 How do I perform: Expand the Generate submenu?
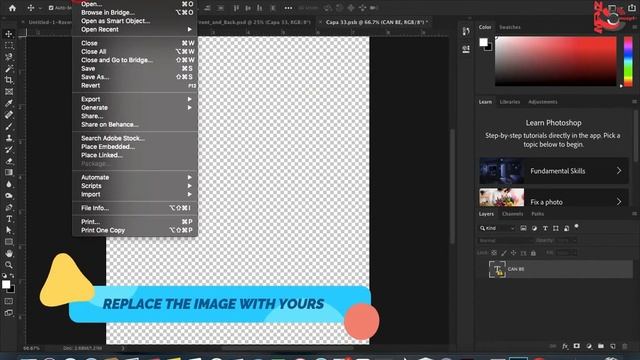click(x=135, y=108)
